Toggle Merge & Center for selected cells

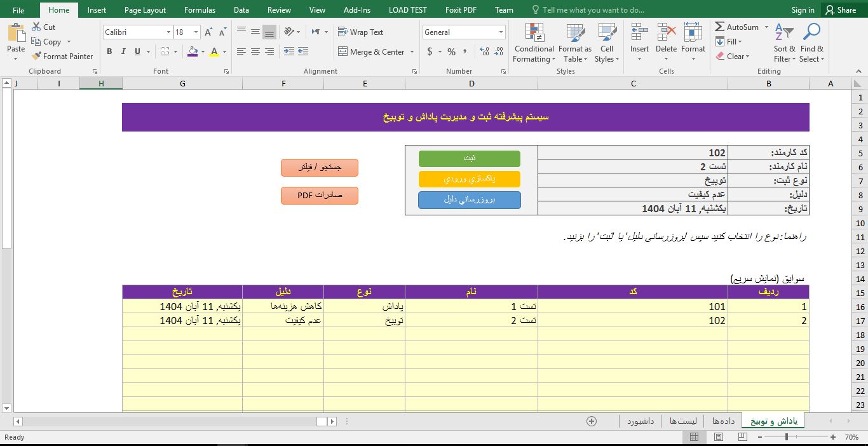pyautogui.click(x=374, y=51)
